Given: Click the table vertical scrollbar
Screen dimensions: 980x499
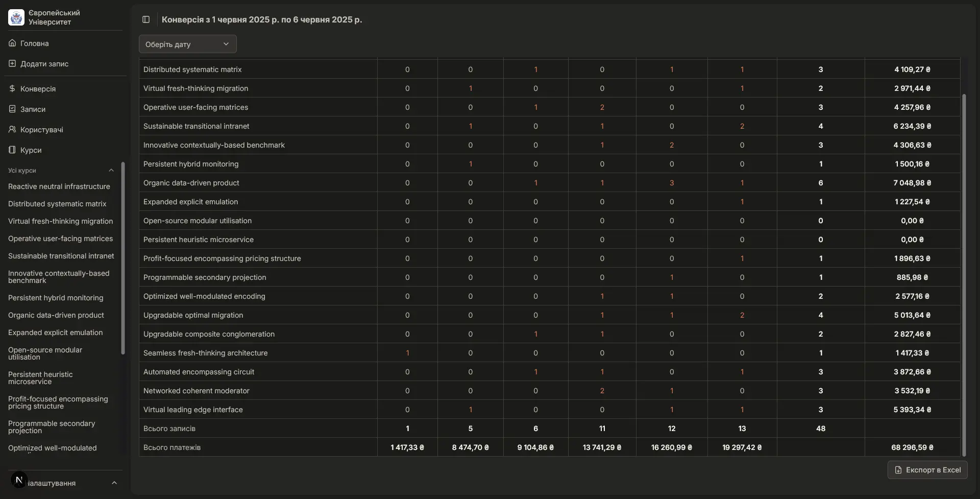Looking at the screenshot, I should [964, 275].
